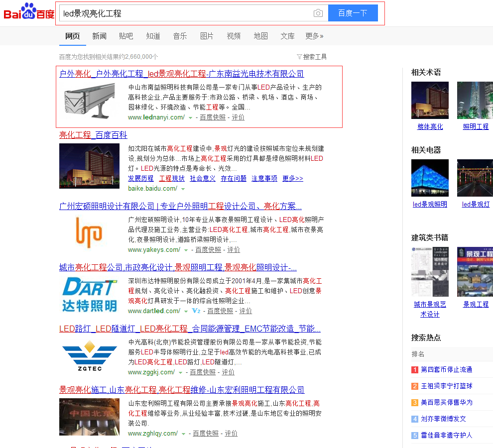Expand dropdown arrow next to www.lednanyi.com
493x448 pixels.
(191, 118)
